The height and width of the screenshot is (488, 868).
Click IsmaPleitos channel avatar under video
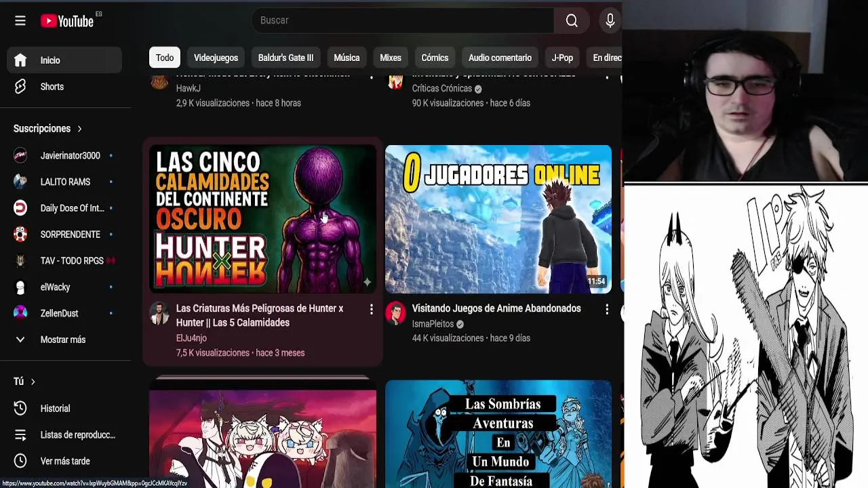pyautogui.click(x=395, y=313)
